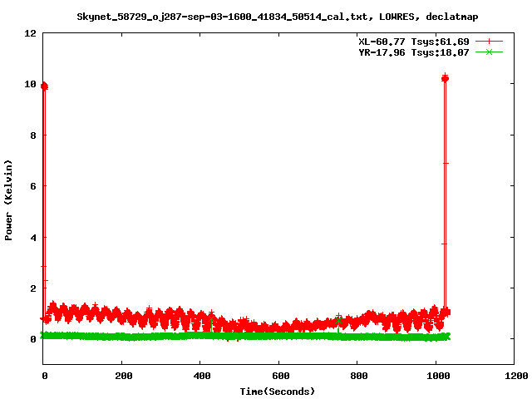This screenshot has width=532, height=399.
Task: Click the Power (Kelvin) y-axis label
Action: [x=8, y=200]
